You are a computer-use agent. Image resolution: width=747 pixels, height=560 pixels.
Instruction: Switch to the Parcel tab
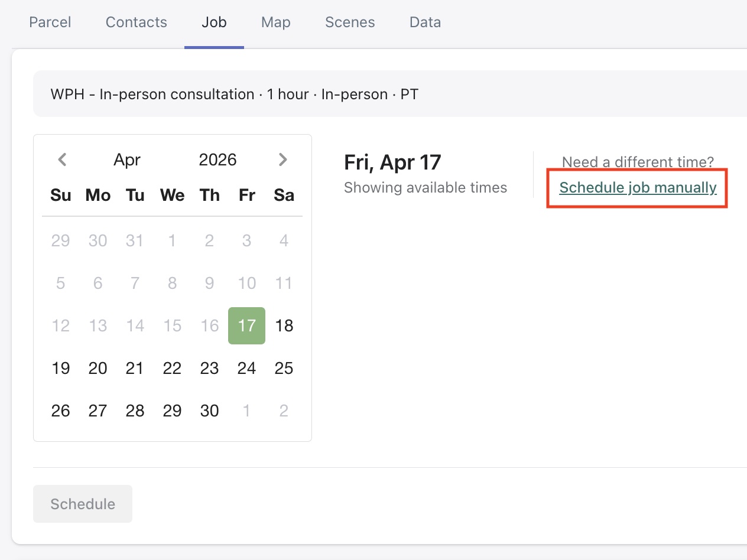(x=50, y=22)
